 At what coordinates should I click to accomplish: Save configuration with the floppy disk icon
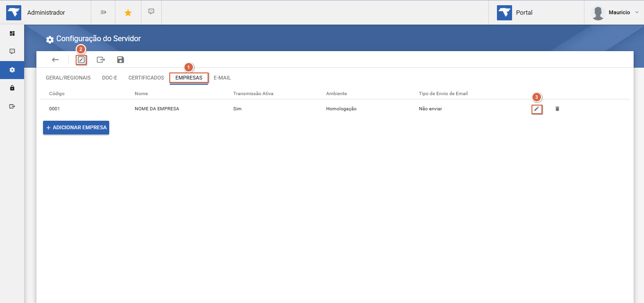pos(121,60)
